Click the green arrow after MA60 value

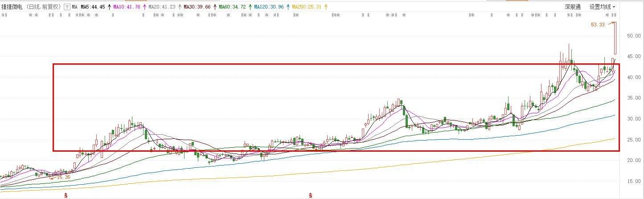[x=250, y=7]
